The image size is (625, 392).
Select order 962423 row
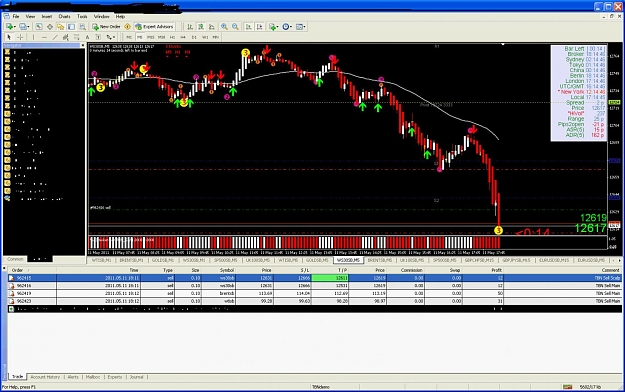pos(314,301)
